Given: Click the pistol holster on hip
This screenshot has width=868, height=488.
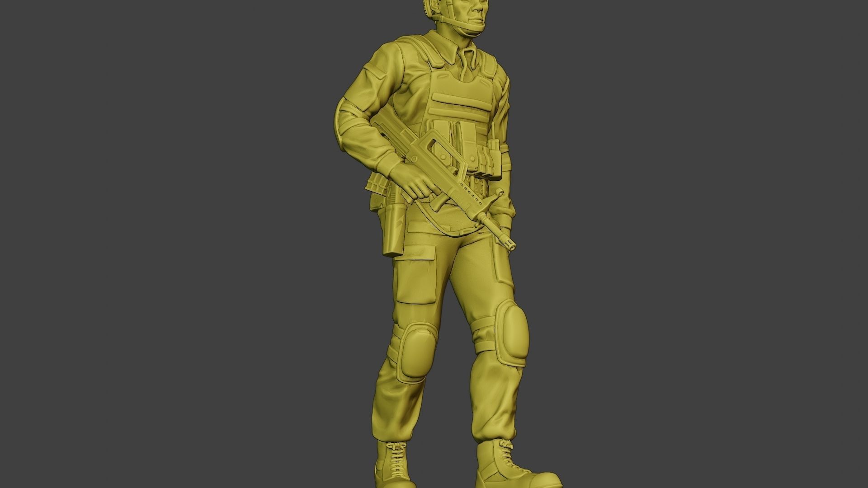Looking at the screenshot, I should pyautogui.click(x=392, y=230).
